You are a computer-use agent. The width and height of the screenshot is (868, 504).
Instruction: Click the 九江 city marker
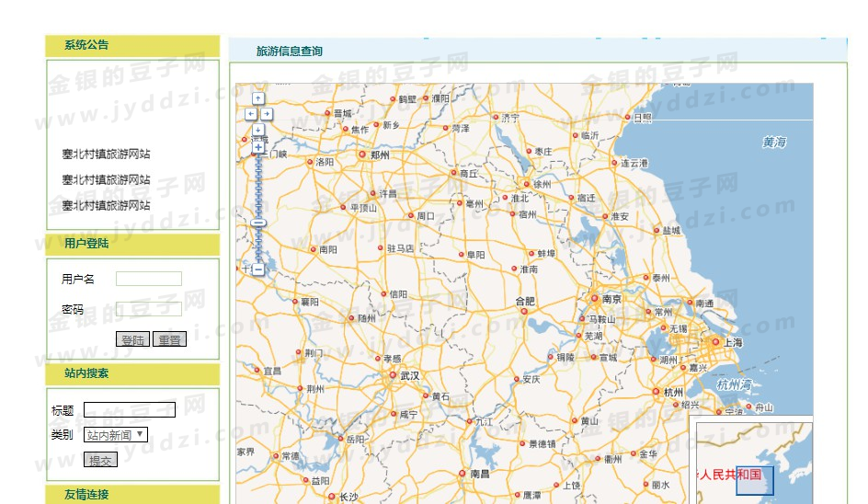pyautogui.click(x=470, y=421)
